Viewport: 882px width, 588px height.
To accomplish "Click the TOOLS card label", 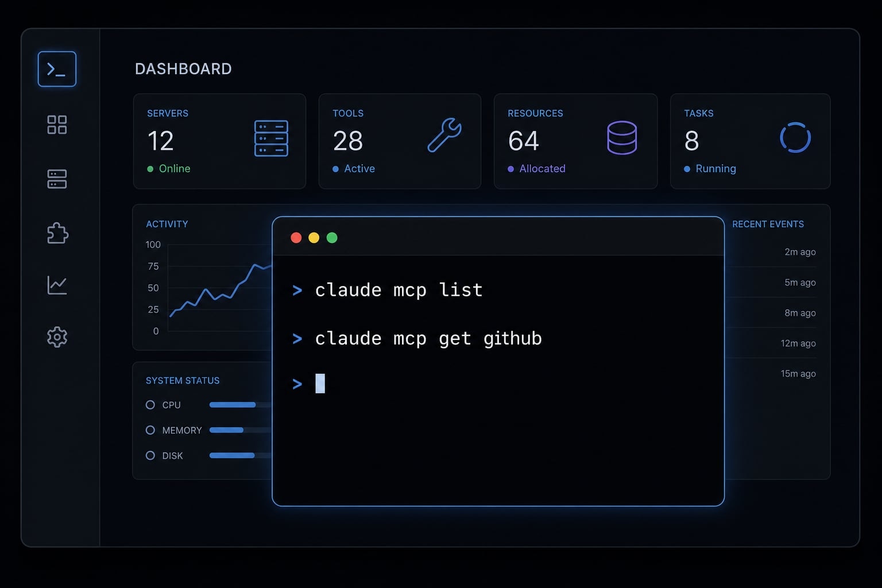I will click(348, 113).
